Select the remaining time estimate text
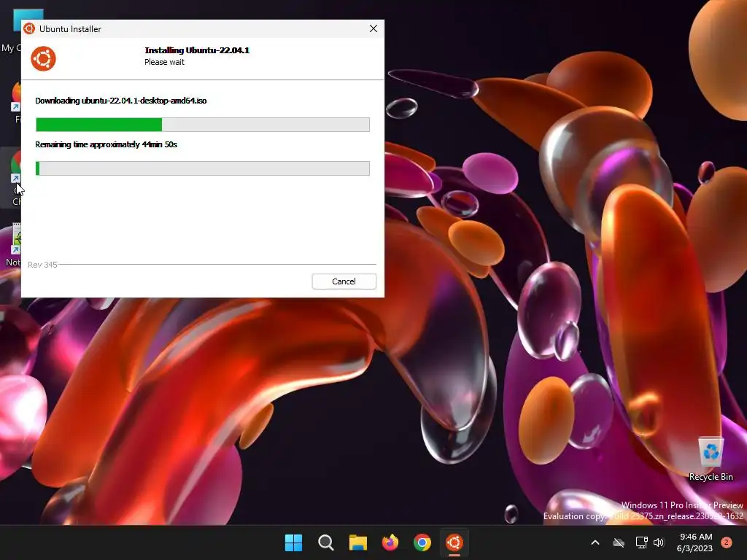 (x=106, y=144)
